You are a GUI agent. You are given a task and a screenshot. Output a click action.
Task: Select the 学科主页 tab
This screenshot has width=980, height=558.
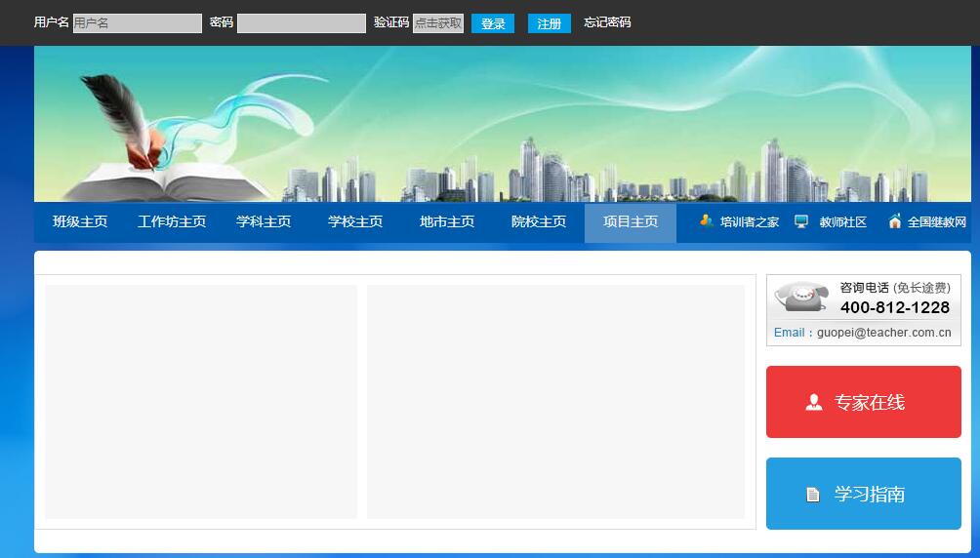[x=264, y=221]
